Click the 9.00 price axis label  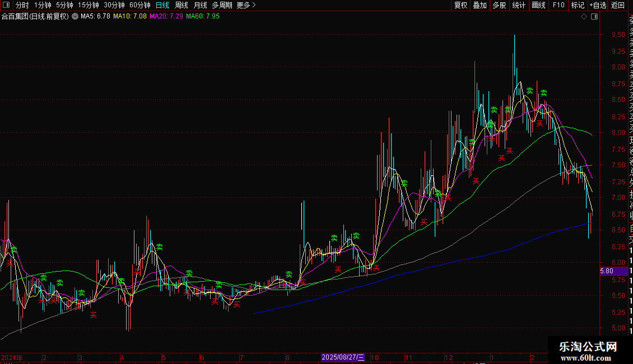click(618, 67)
